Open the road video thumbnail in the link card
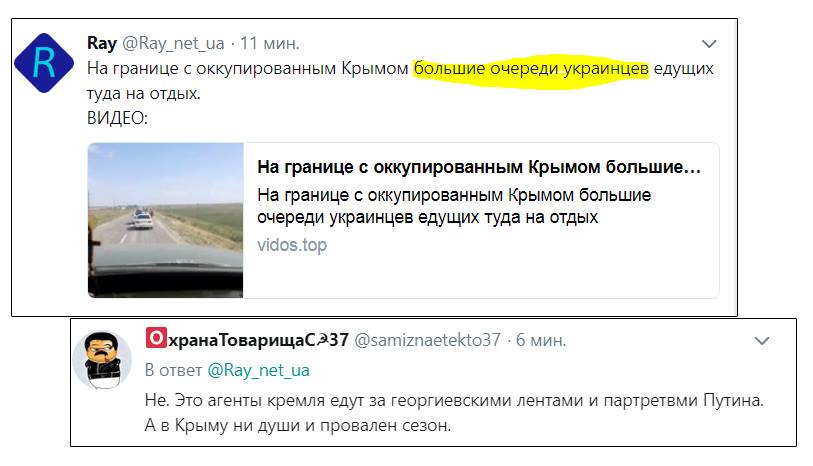813x466 pixels. point(165,220)
